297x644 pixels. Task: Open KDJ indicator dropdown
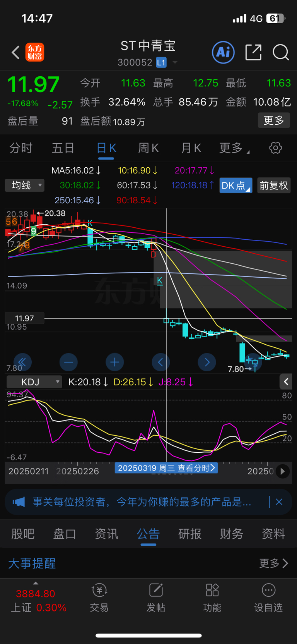pos(34,382)
